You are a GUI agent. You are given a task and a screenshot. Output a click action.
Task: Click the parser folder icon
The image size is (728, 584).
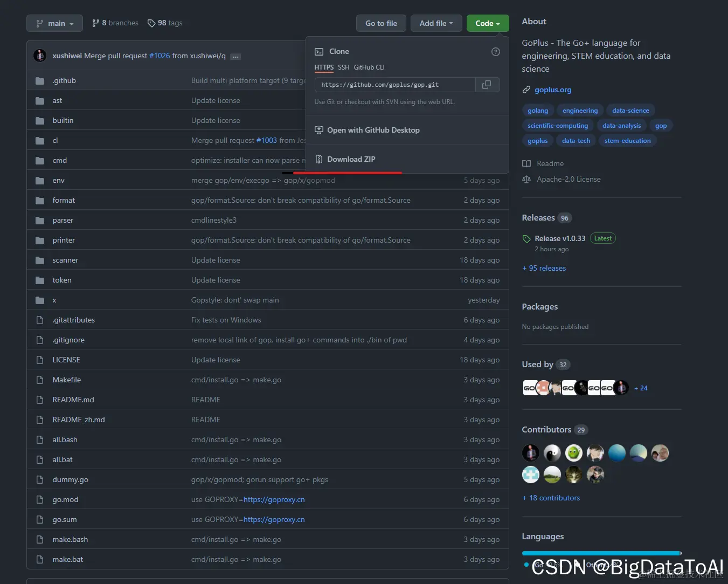coord(40,221)
